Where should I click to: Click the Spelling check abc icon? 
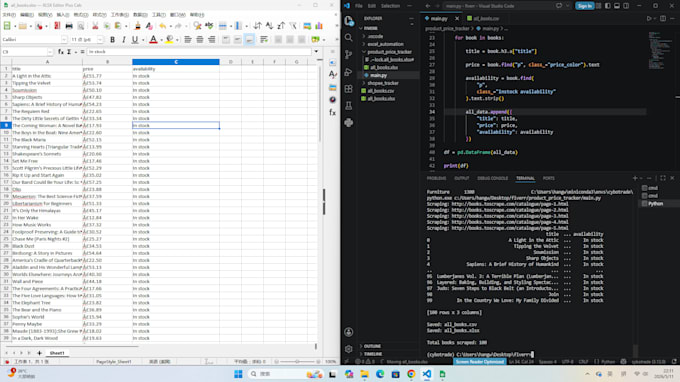[209, 26]
